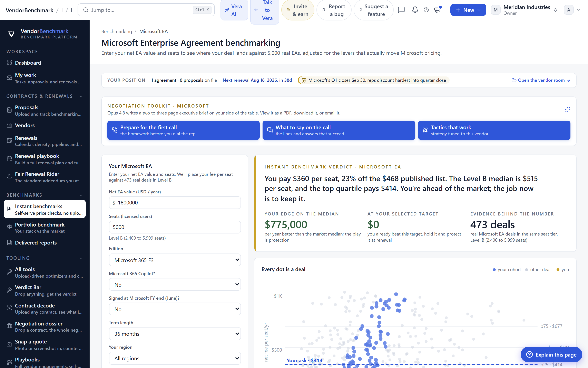
Task: Click the Net EA value input field
Action: tap(175, 202)
